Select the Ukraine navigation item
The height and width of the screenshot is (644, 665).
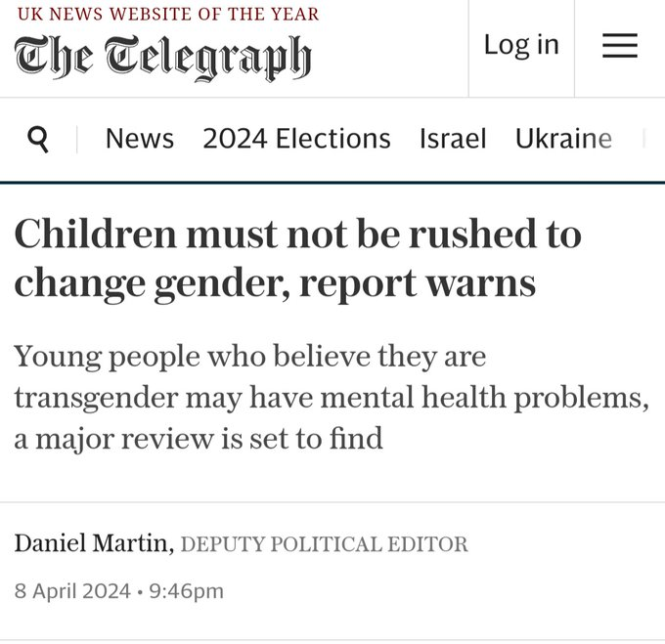(563, 139)
